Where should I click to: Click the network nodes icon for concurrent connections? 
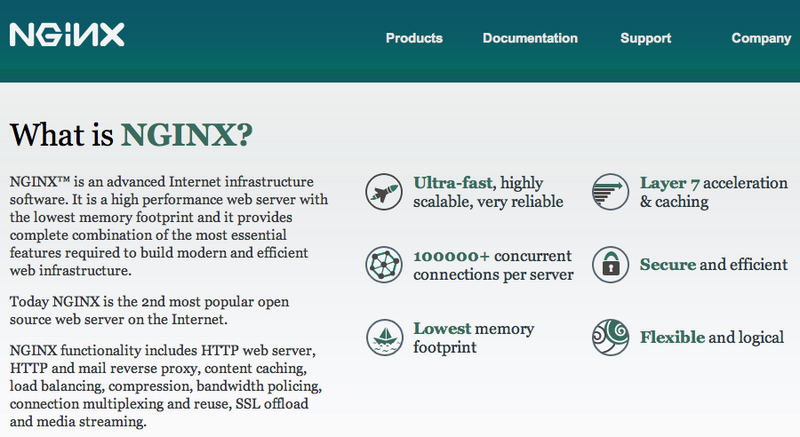click(384, 264)
